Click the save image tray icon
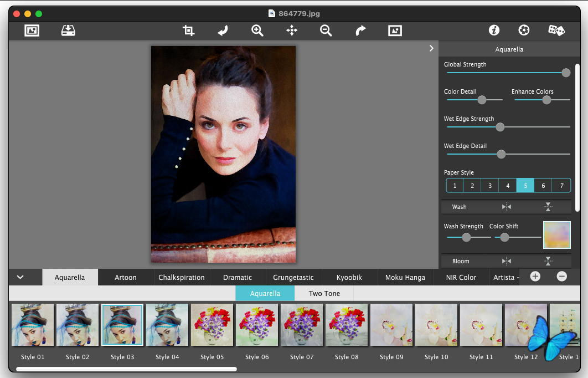588x378 pixels. point(68,31)
